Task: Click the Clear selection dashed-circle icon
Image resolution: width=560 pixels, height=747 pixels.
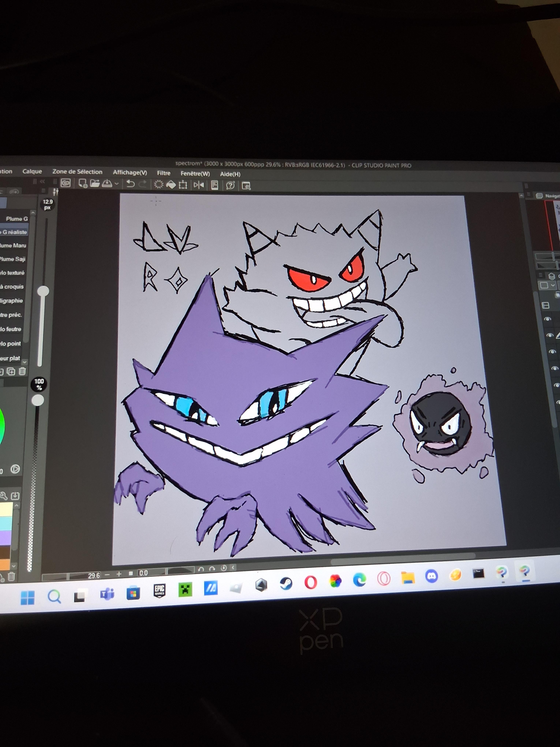Action: click(x=159, y=184)
